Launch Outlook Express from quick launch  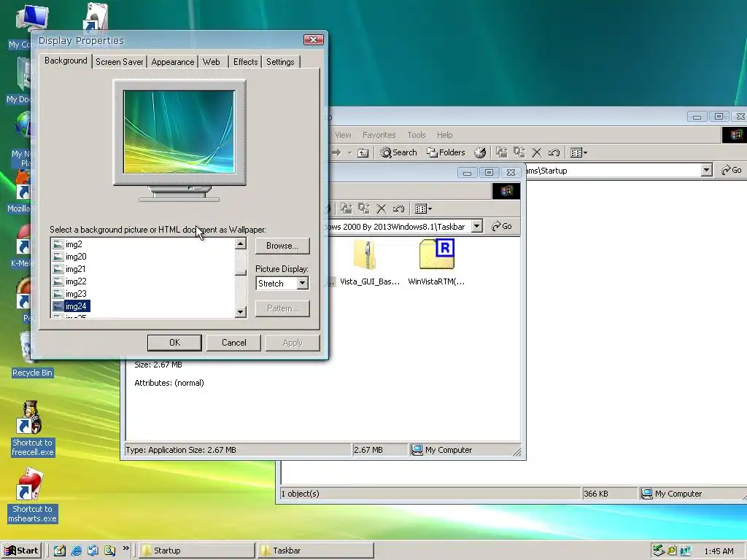(93, 551)
